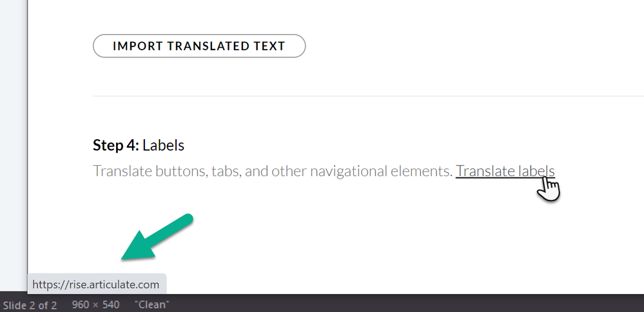The height and width of the screenshot is (312, 644).
Task: Click the word "Translate" starting the description
Action: 119,171
